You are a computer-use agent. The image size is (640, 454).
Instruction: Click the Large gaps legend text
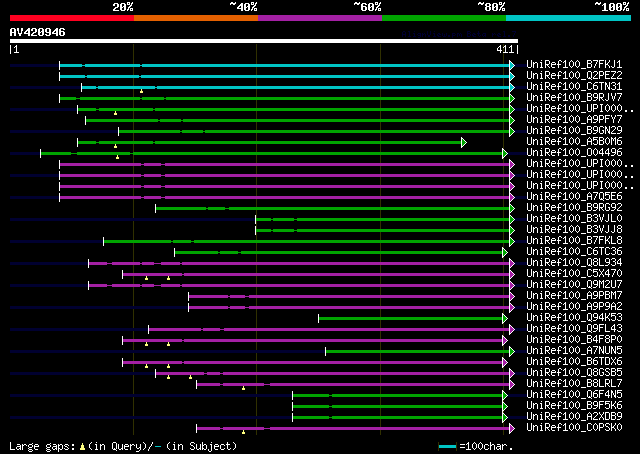(123, 446)
